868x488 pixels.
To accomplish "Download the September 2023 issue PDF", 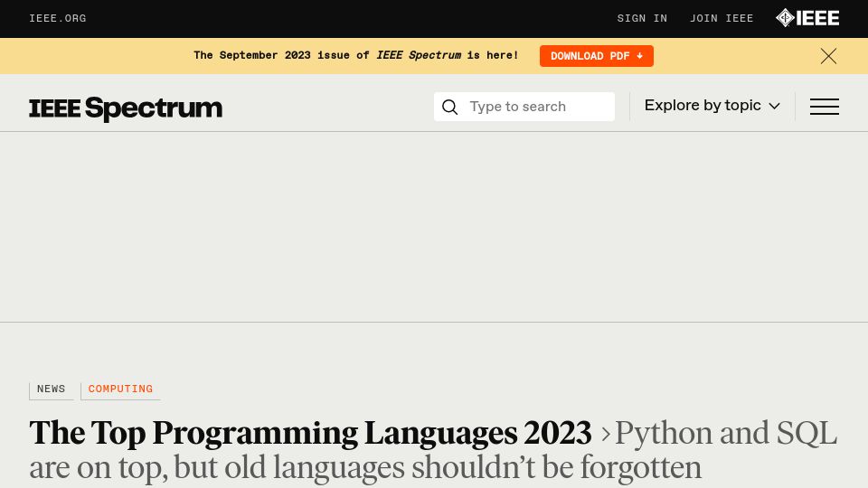I will pos(596,56).
